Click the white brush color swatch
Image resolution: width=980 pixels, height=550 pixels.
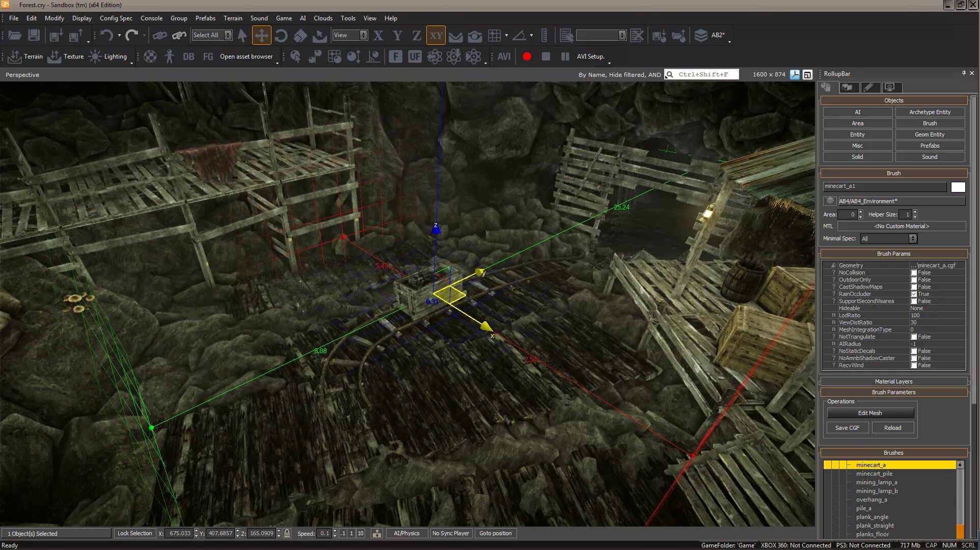[x=958, y=187]
